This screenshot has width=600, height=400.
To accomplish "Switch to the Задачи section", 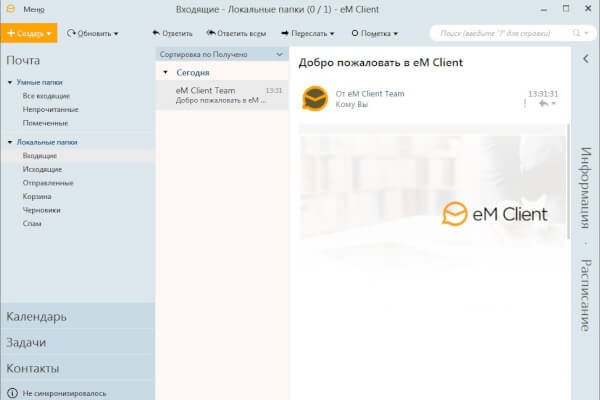I will [x=78, y=342].
